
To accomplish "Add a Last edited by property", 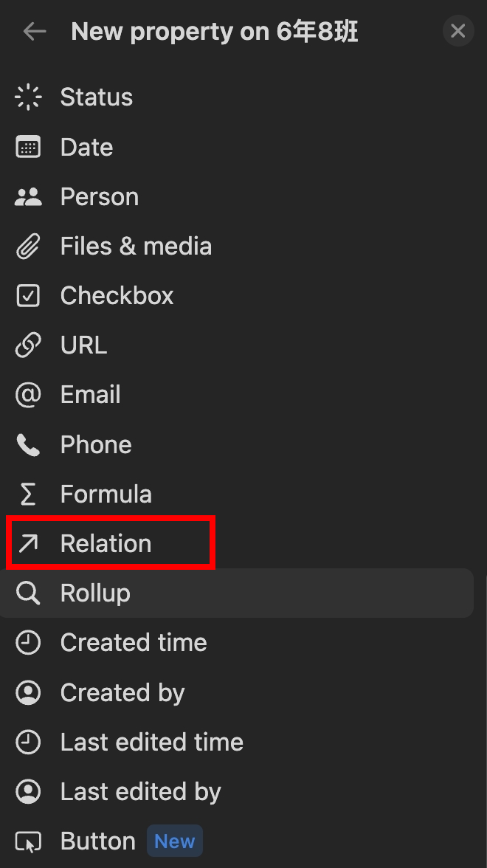I will click(x=140, y=792).
